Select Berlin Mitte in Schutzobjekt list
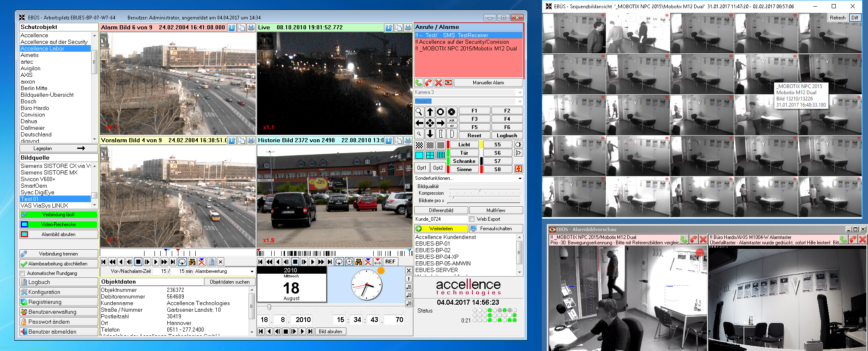The image size is (868, 351). coord(34,88)
